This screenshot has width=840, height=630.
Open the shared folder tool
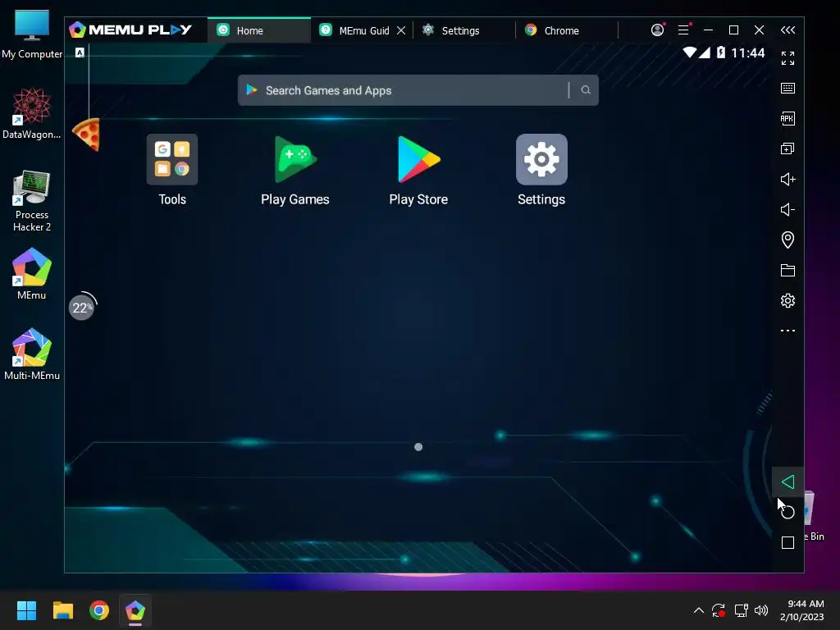pos(787,270)
